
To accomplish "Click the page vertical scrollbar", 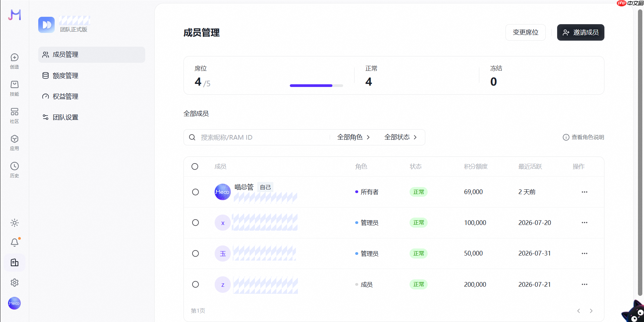I will tap(640, 152).
